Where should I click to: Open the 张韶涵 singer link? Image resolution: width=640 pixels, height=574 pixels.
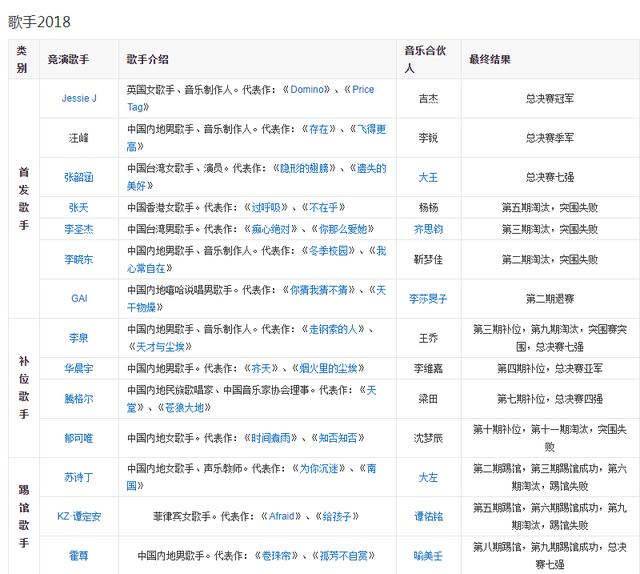tap(79, 177)
